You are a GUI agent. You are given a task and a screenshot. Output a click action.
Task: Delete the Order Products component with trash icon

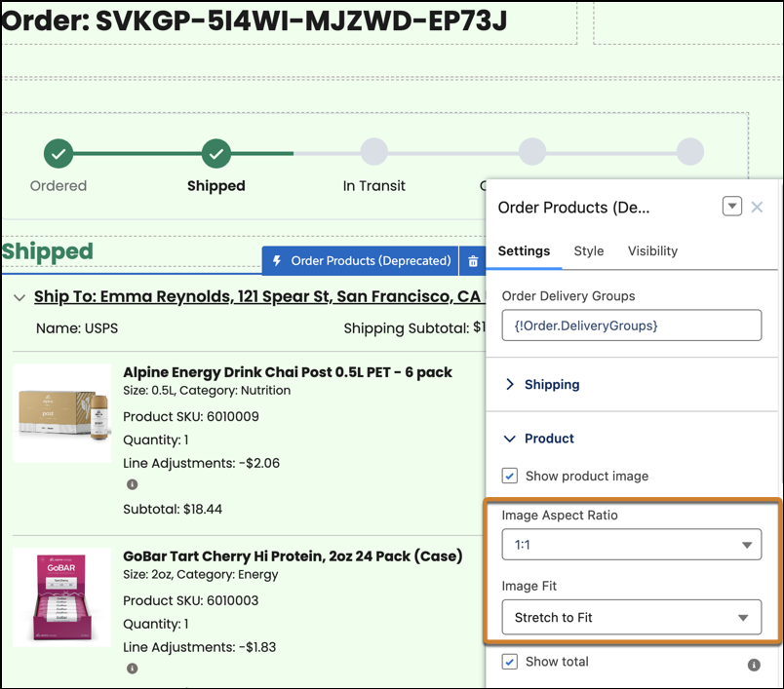pos(473,261)
